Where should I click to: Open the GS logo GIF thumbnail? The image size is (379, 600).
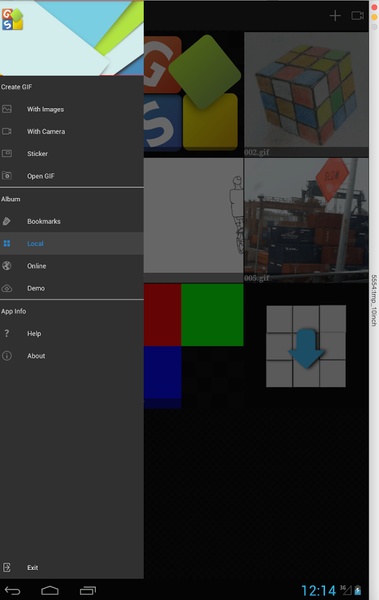click(193, 94)
